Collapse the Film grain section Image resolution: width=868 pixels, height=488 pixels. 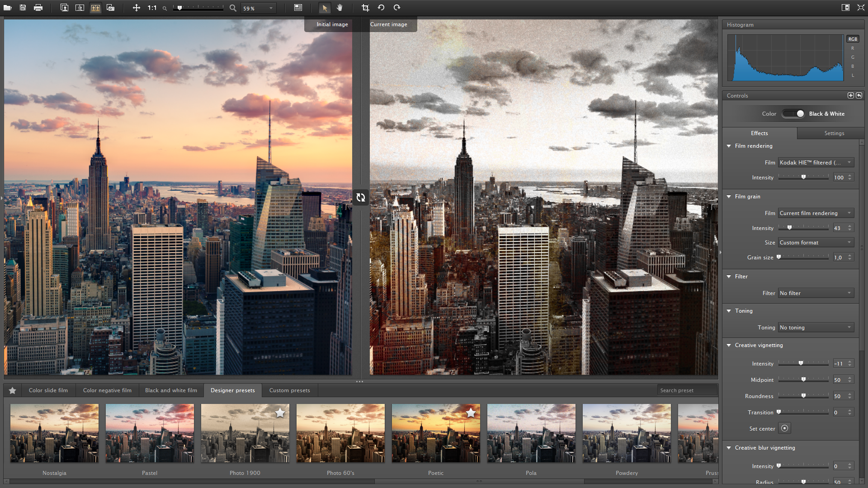[729, 197]
